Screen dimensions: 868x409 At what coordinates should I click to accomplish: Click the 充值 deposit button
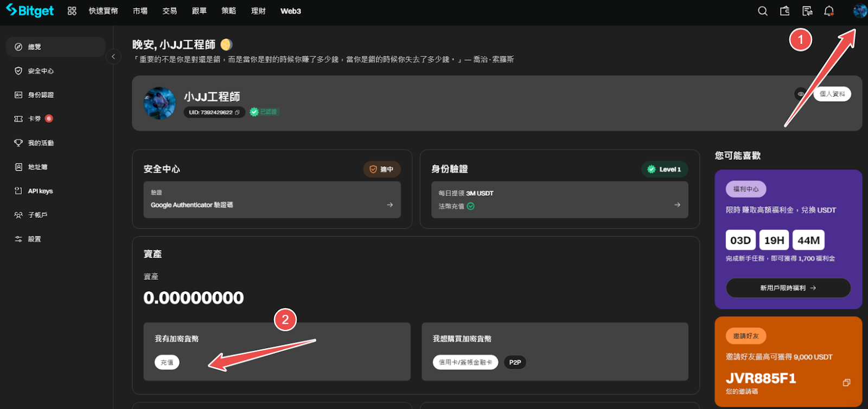coord(167,362)
